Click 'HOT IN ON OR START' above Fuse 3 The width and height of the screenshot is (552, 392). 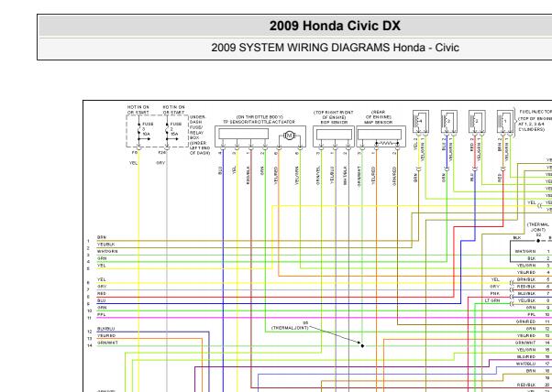[138, 109]
